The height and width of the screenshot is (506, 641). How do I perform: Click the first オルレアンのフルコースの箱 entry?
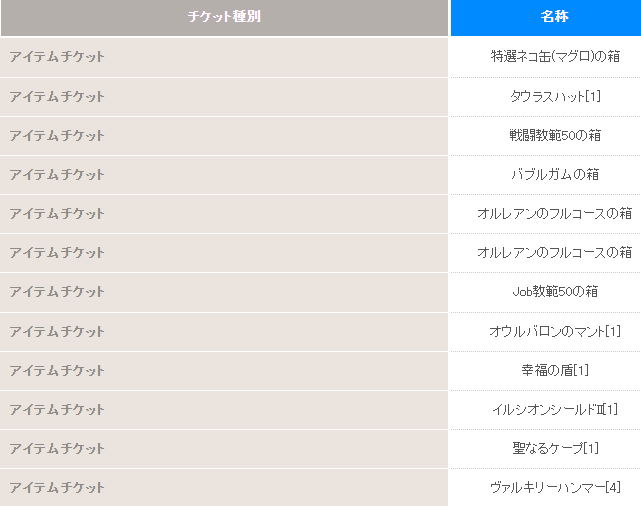point(554,213)
